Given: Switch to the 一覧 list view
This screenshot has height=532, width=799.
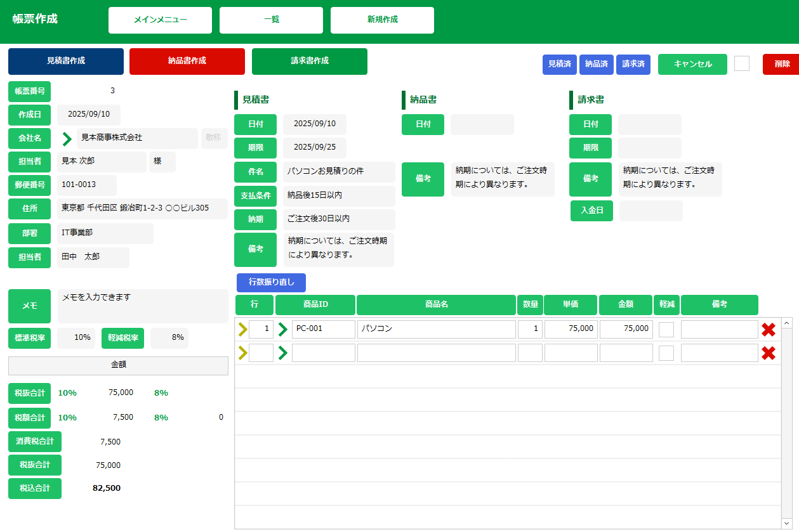Looking at the screenshot, I should pyautogui.click(x=271, y=20).
